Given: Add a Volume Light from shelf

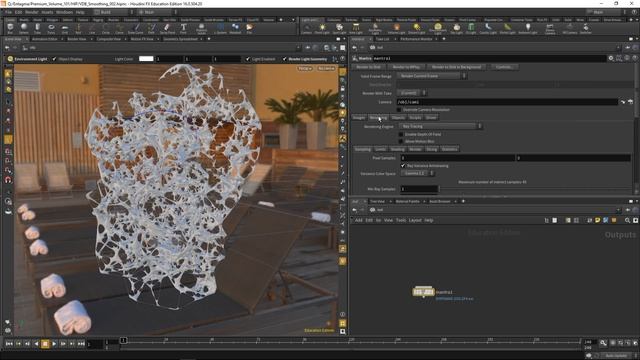Looking at the screenshot, I should click(x=396, y=28).
